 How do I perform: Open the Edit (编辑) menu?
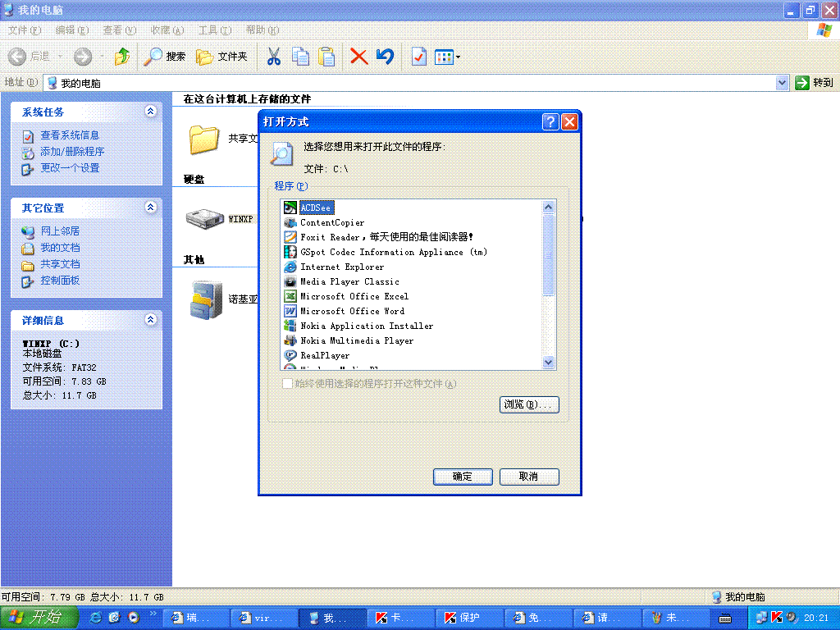point(72,30)
